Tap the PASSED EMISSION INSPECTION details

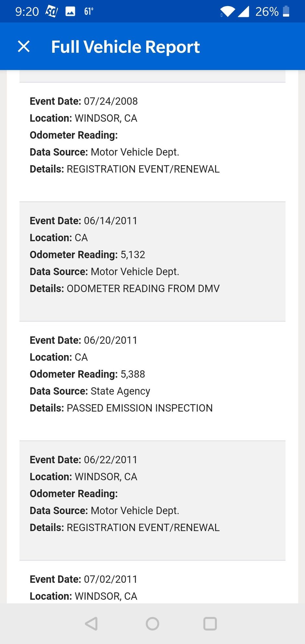tap(140, 408)
